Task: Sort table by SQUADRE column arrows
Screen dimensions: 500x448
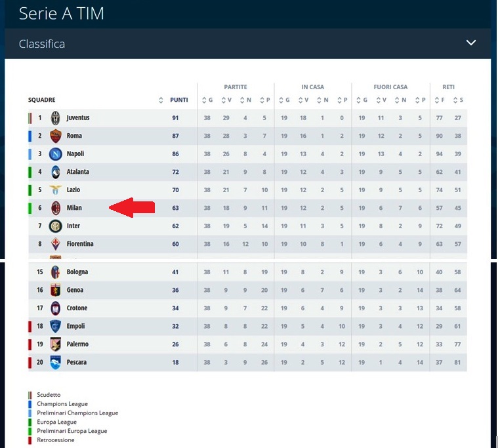Action: tap(161, 100)
